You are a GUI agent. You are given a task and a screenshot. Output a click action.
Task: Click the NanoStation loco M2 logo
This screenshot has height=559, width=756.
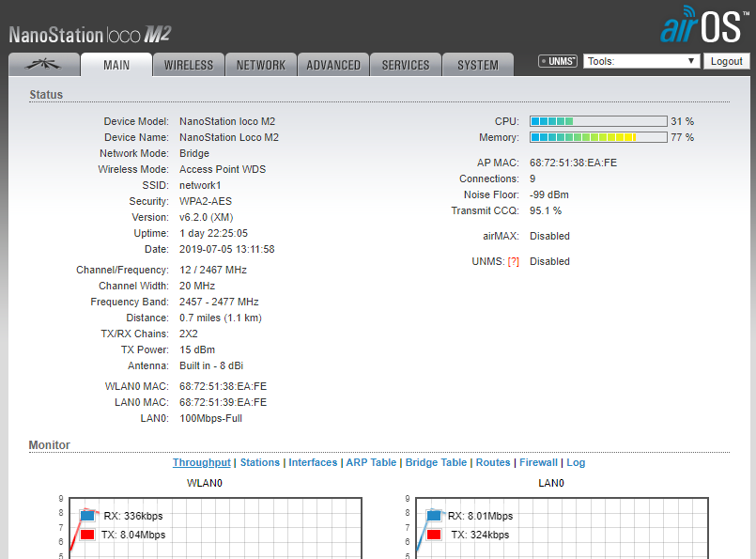coord(89,35)
